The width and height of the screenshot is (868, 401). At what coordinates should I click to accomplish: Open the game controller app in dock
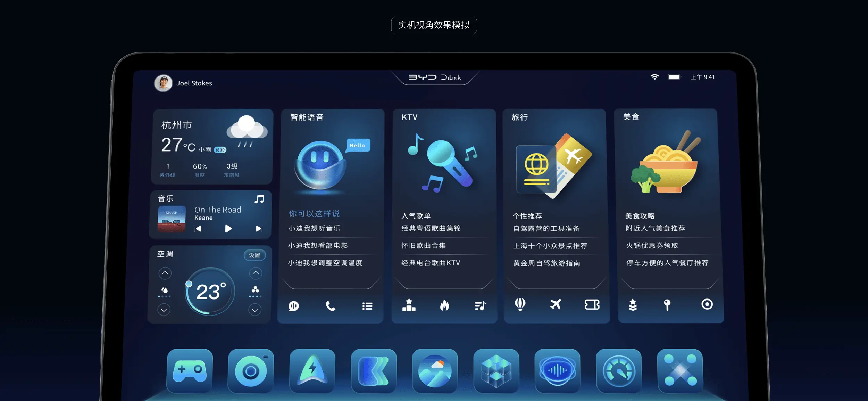190,371
